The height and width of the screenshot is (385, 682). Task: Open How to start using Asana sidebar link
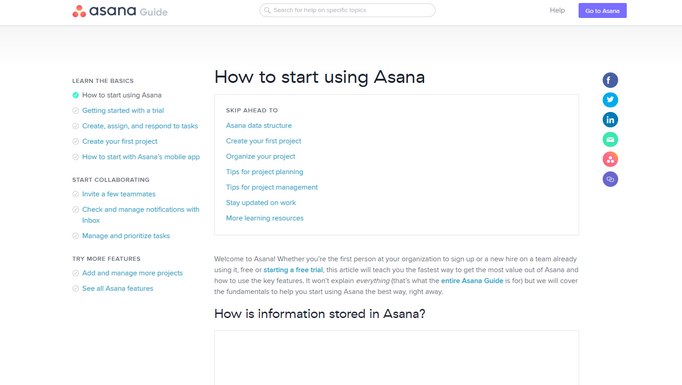(121, 95)
